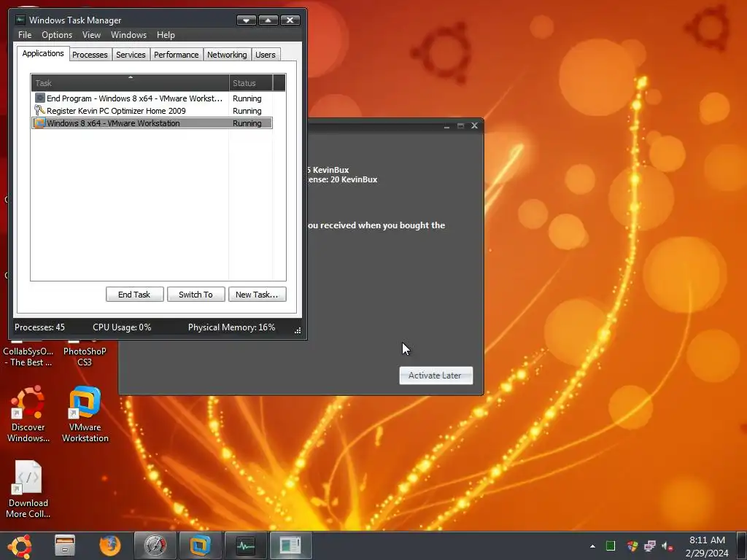
Task: Switch to VMware Workstation in the taskbar
Action: 200,545
